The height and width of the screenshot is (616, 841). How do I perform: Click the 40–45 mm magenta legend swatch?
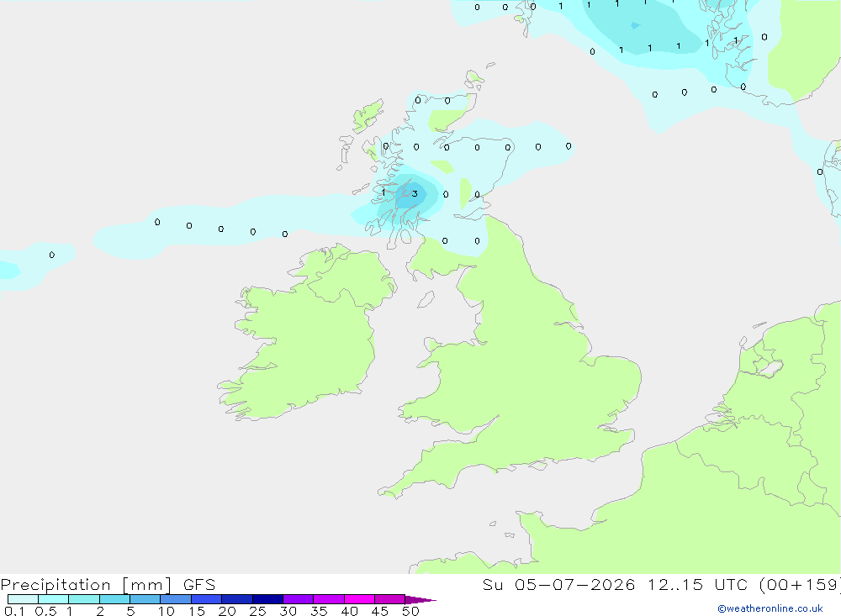[x=359, y=599]
